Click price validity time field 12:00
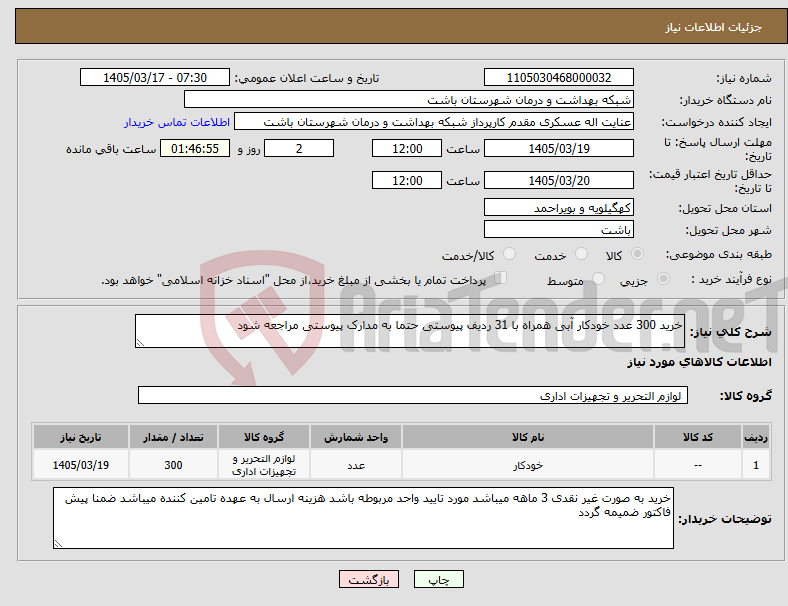The height and width of the screenshot is (606, 788). click(x=407, y=180)
